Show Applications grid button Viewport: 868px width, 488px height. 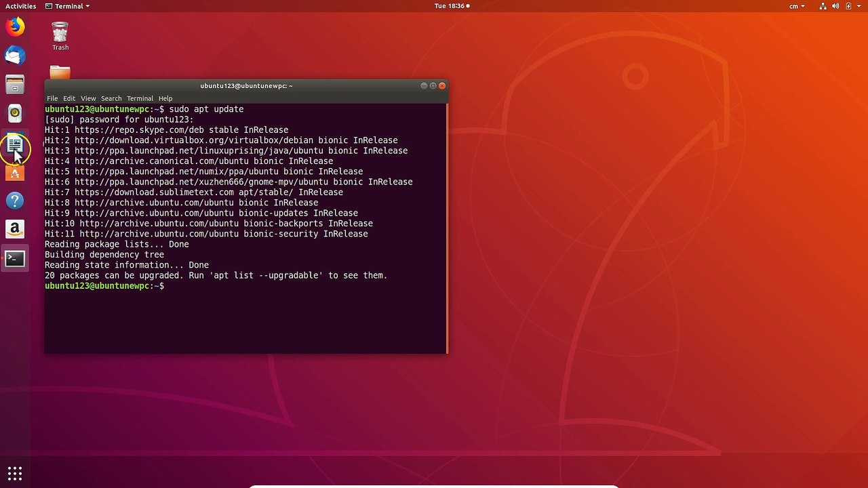pyautogui.click(x=15, y=473)
